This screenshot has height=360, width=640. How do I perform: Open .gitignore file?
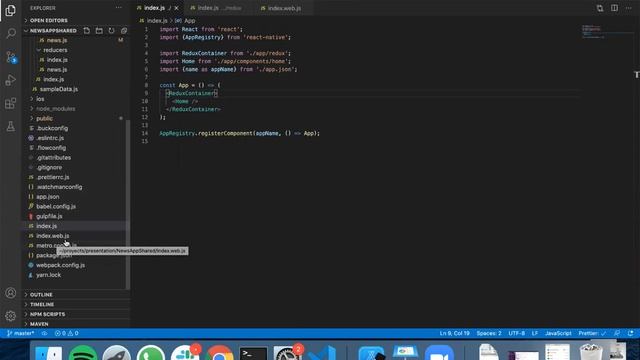click(49, 167)
